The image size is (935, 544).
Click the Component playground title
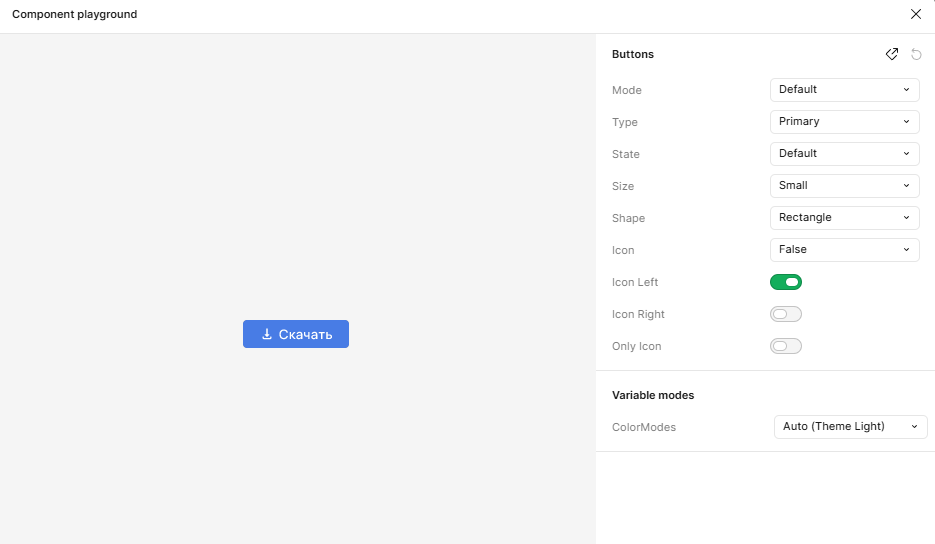pos(75,14)
